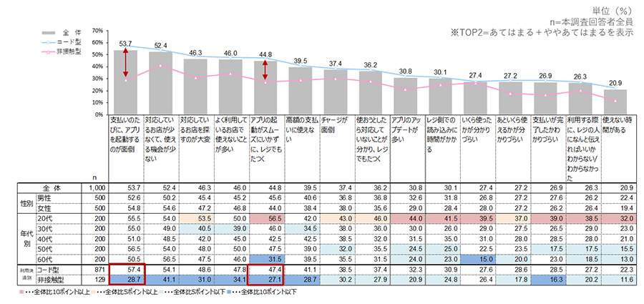This screenshot has height=304, width=644.
Task: Click the red-outlined box around 57.4 and 28.7
Action: [x=126, y=272]
